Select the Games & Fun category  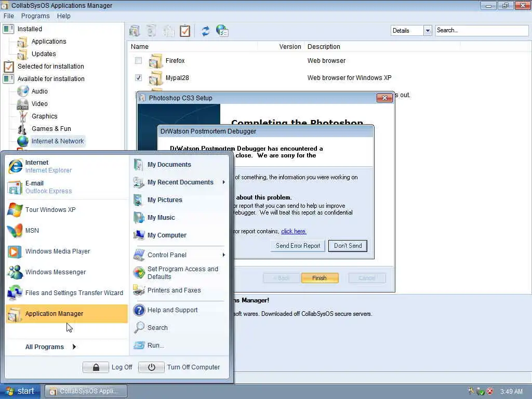[x=51, y=129]
